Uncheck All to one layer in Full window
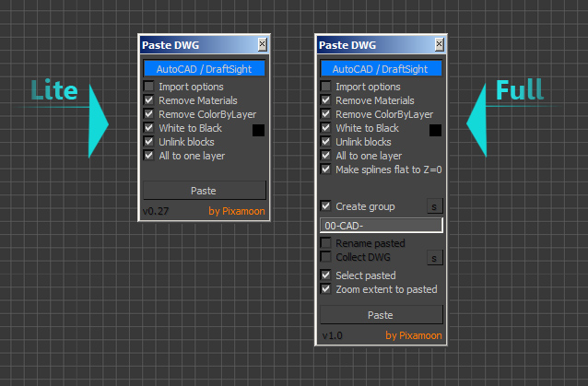 (x=326, y=156)
